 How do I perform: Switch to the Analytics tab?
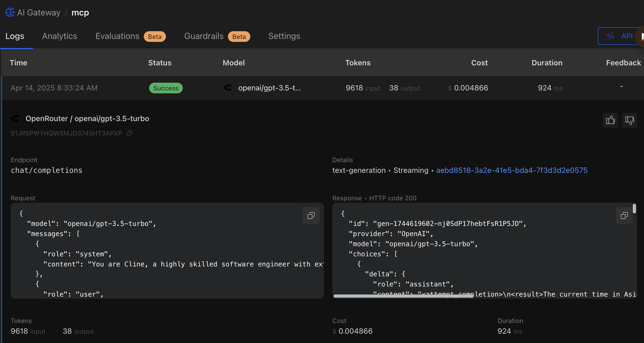pos(59,36)
